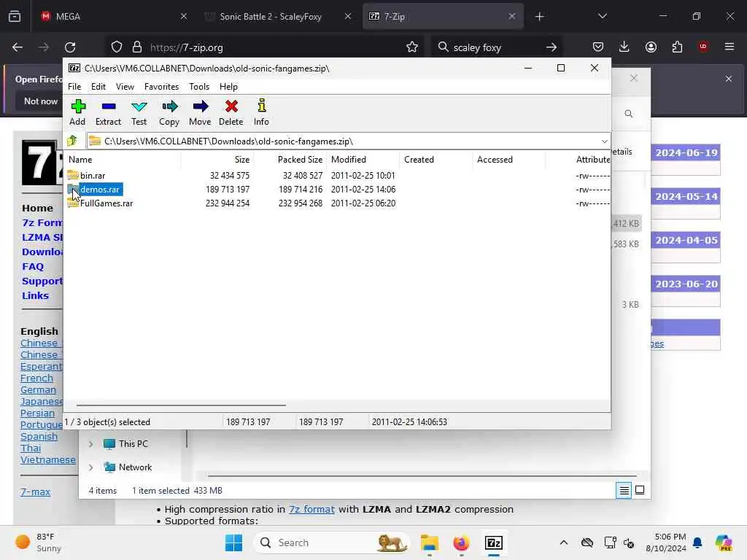Screen dimensions: 747x560
Task: Select the demos.rar file name
Action: coord(100,189)
